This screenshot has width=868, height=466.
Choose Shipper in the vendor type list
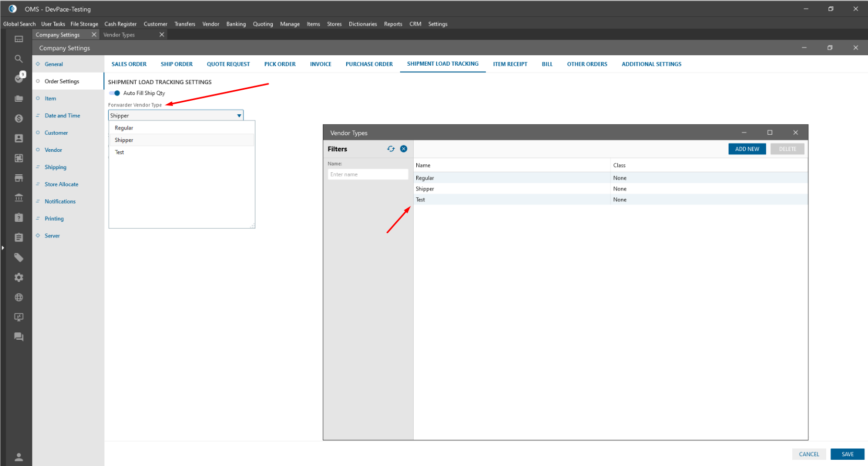click(x=181, y=140)
